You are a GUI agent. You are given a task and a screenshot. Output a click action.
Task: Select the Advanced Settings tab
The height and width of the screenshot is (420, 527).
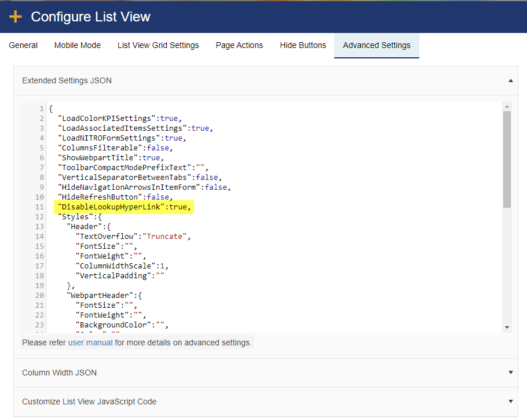tap(376, 45)
